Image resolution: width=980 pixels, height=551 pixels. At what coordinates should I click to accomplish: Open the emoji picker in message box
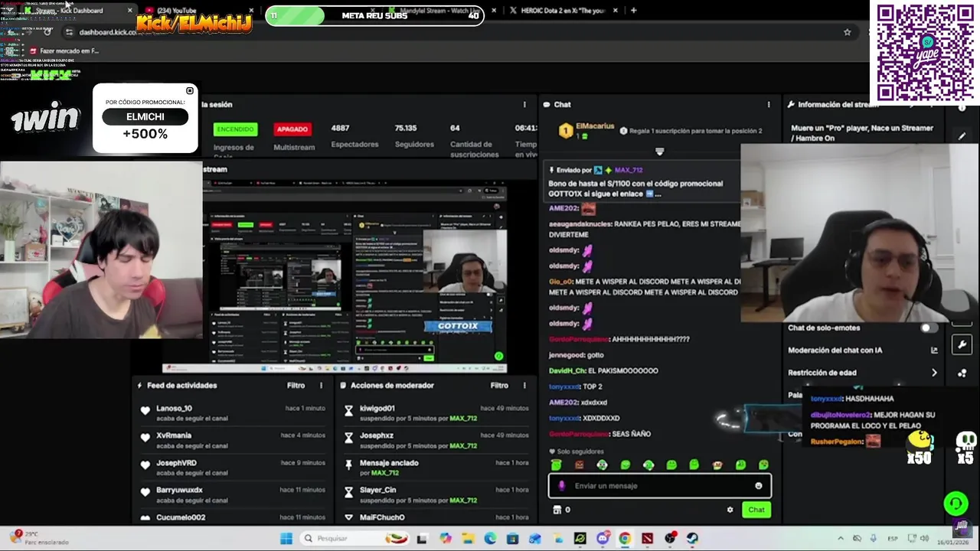(x=759, y=486)
